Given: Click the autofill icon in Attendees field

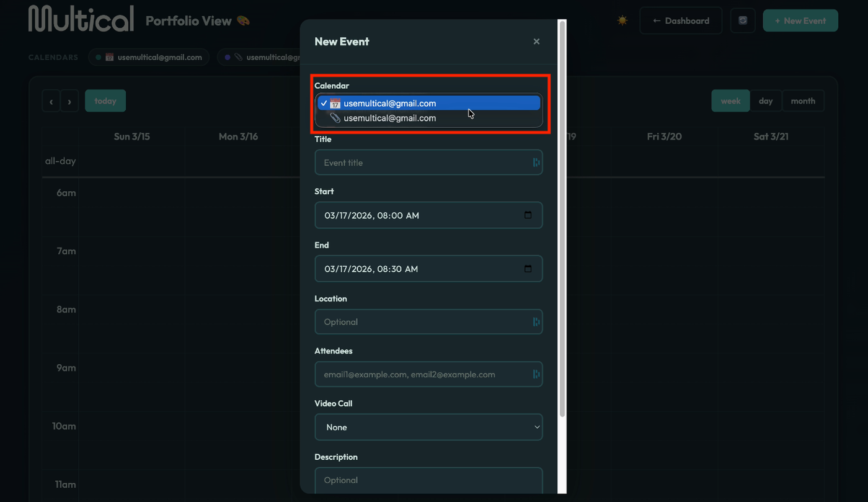Looking at the screenshot, I should coord(536,374).
